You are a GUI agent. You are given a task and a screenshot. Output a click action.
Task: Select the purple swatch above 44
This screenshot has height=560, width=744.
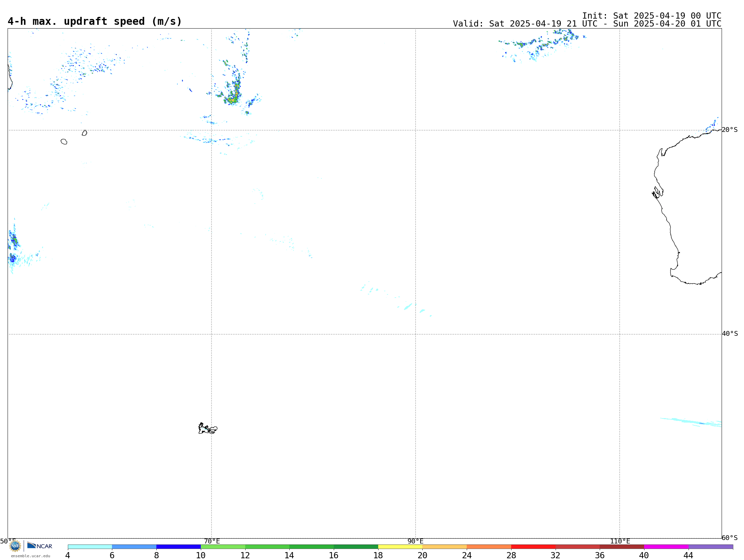[x=711, y=547]
